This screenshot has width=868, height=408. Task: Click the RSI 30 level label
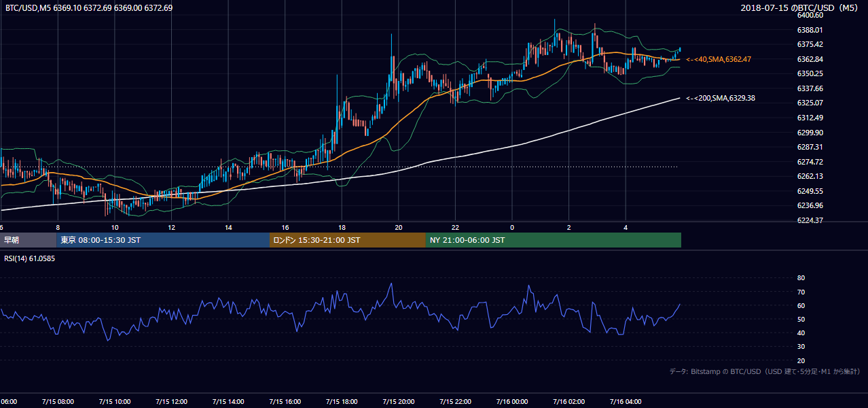tap(801, 347)
